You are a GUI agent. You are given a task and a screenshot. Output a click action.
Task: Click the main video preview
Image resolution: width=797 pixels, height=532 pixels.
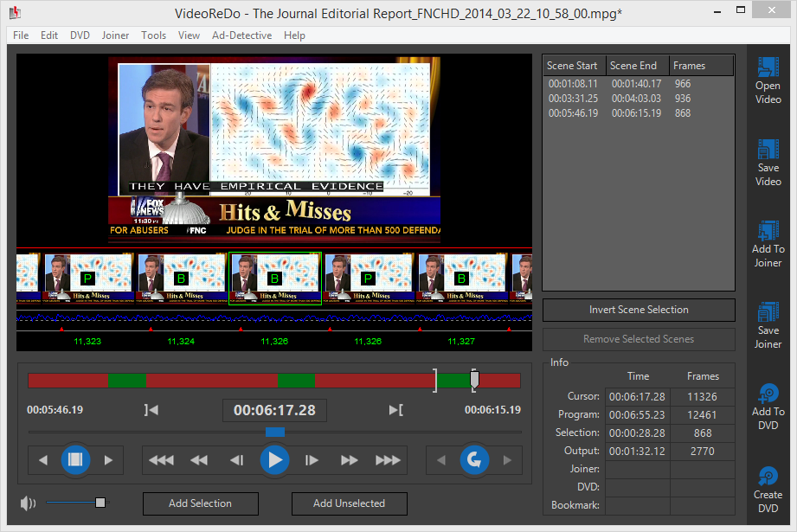(274, 150)
